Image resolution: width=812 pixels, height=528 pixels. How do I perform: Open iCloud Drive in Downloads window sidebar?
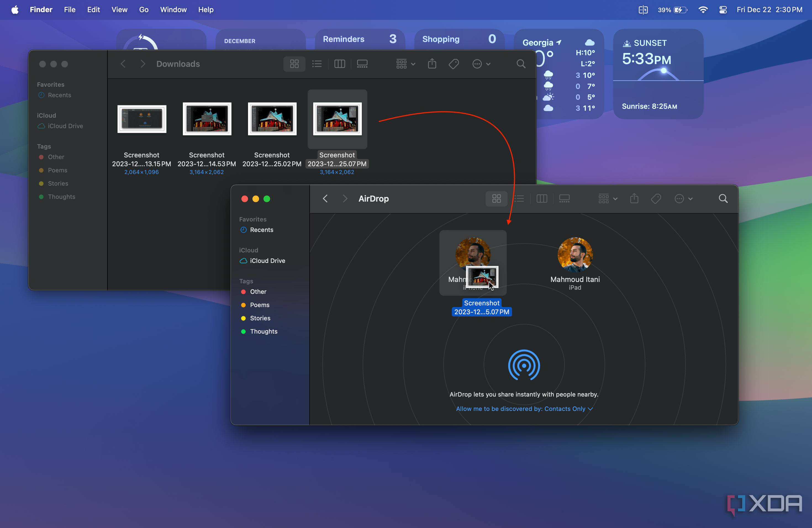[x=60, y=126]
